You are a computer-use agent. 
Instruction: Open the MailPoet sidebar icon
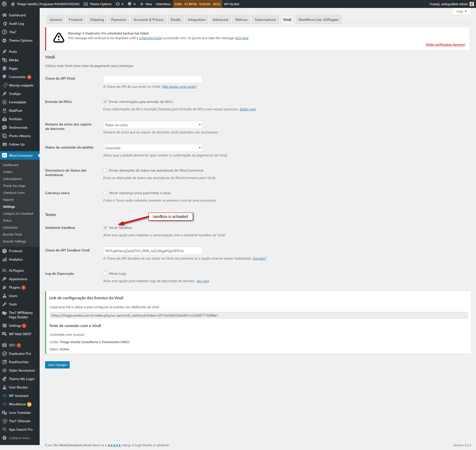pyautogui.click(x=4, y=111)
